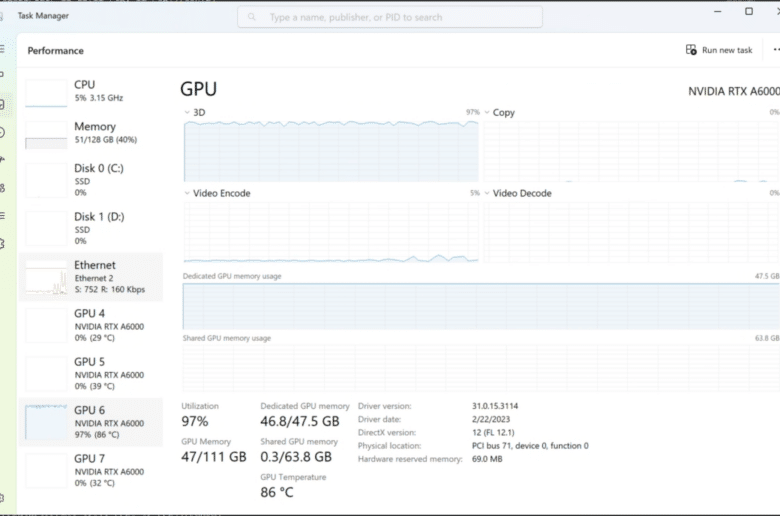
Task: Click the 86 °C GPU temperature value
Action: tap(277, 492)
